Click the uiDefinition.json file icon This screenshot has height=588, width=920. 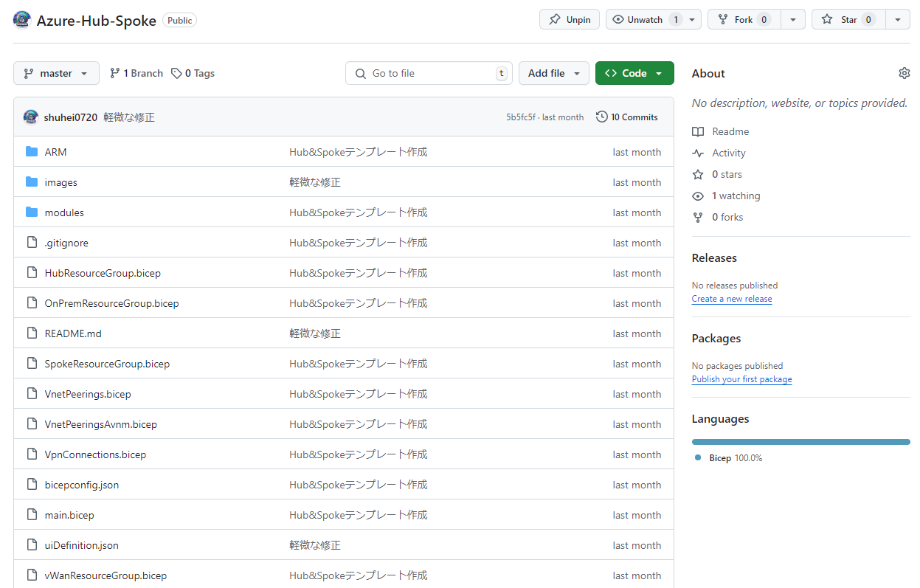(x=32, y=545)
